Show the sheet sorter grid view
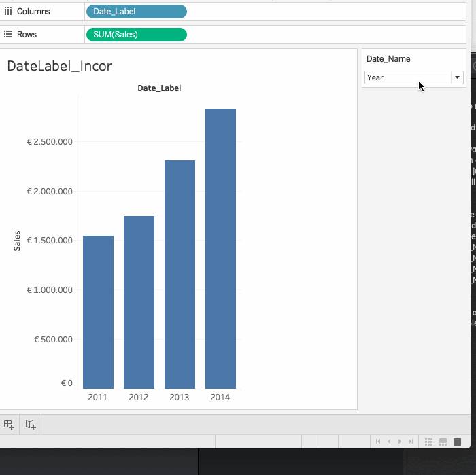Viewport: 476px width, 475px height. [428, 442]
